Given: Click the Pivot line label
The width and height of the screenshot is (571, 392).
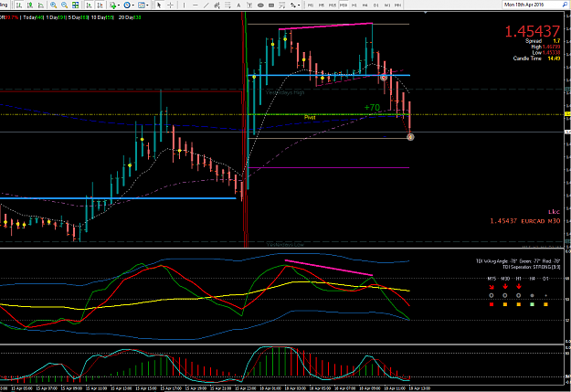Looking at the screenshot, I should pos(310,117).
